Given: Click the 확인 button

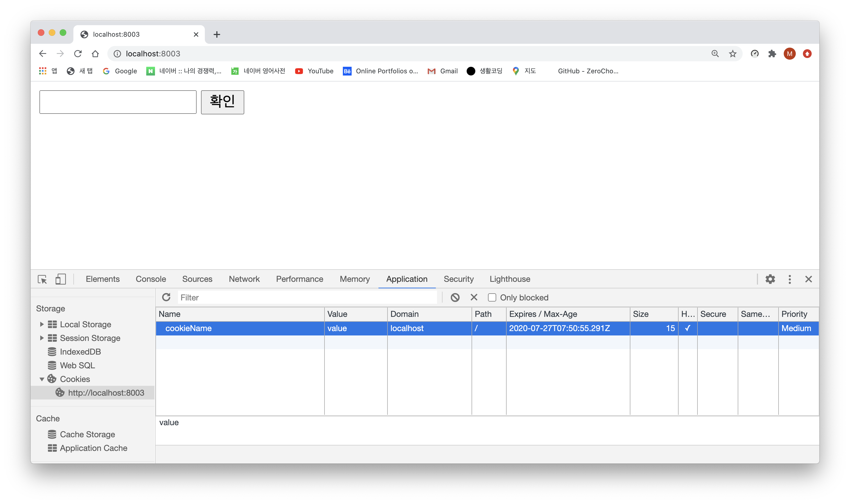Looking at the screenshot, I should 222,102.
